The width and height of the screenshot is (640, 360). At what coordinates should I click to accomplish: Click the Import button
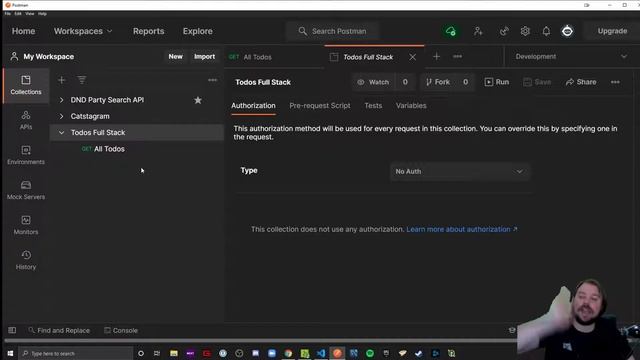click(204, 57)
